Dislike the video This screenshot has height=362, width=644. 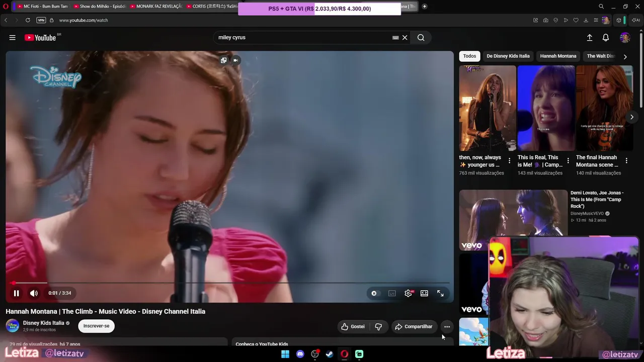[x=378, y=327]
